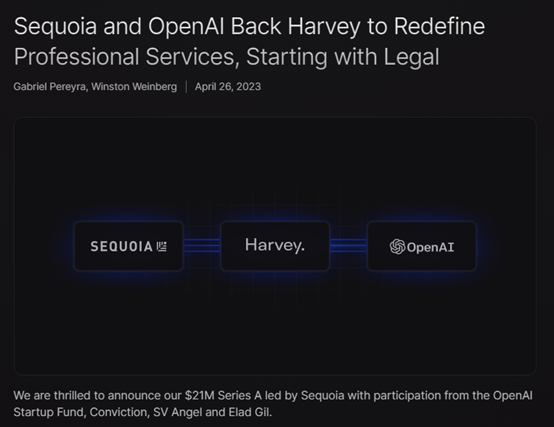Click the vertical divider between authors and date
Image resolution: width=554 pixels, height=427 pixels.
(x=186, y=87)
